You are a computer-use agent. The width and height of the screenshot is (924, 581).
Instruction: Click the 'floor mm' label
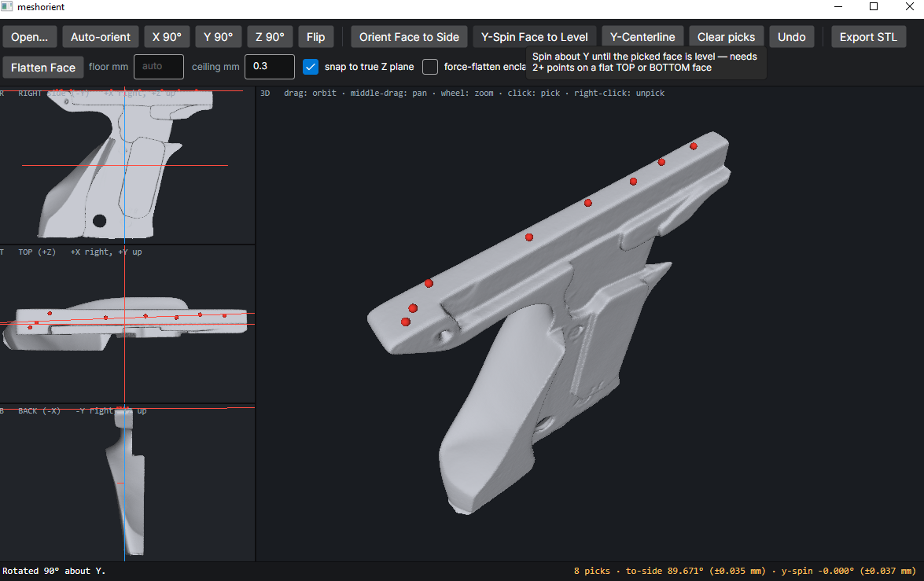point(109,67)
